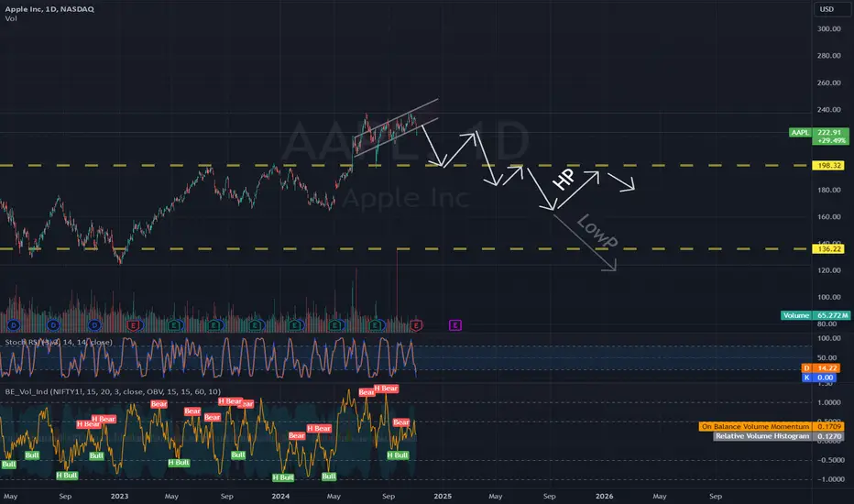The height and width of the screenshot is (504, 854).
Task: Click the On Balance Volume Momentum label
Action: tap(755, 427)
